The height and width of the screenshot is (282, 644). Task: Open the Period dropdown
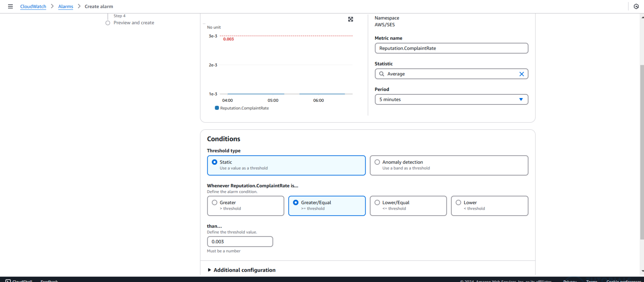click(x=451, y=99)
